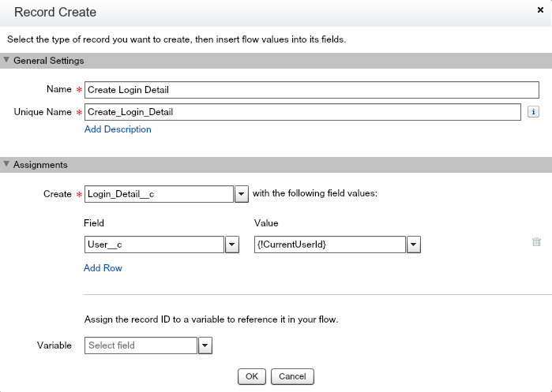Delete the User__c field row via trash icon
Screen dimensions: 552x392
point(536,243)
